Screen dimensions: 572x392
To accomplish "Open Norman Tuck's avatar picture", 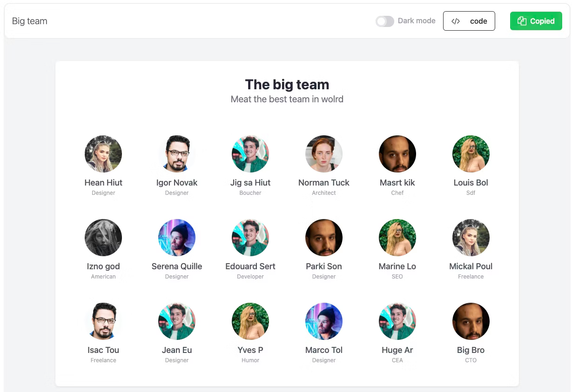I will click(x=324, y=154).
